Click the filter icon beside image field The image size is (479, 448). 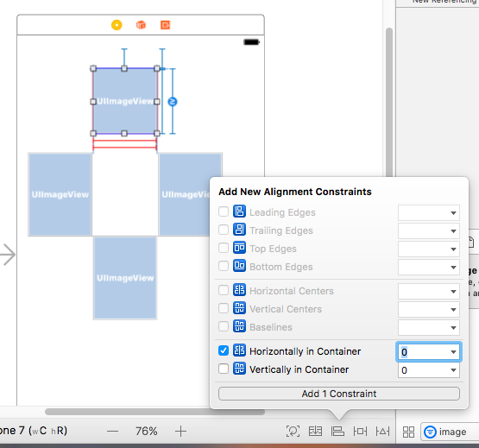pos(430,432)
